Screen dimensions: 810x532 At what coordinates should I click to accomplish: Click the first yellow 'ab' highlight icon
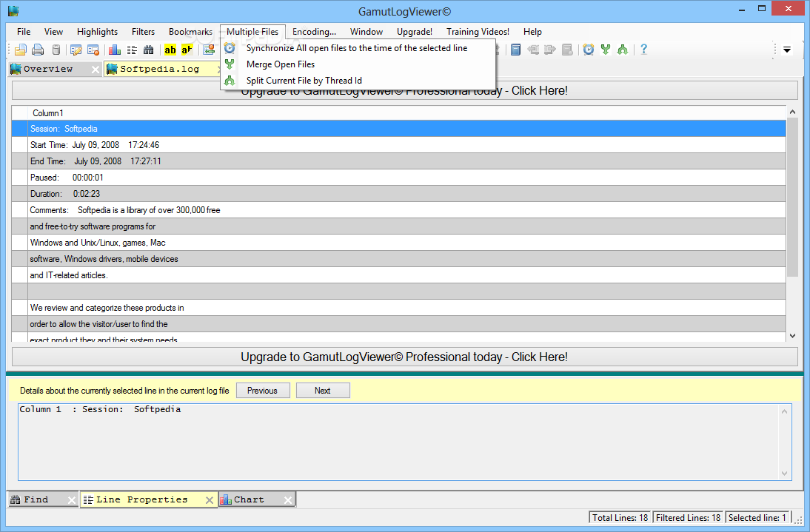click(x=170, y=50)
